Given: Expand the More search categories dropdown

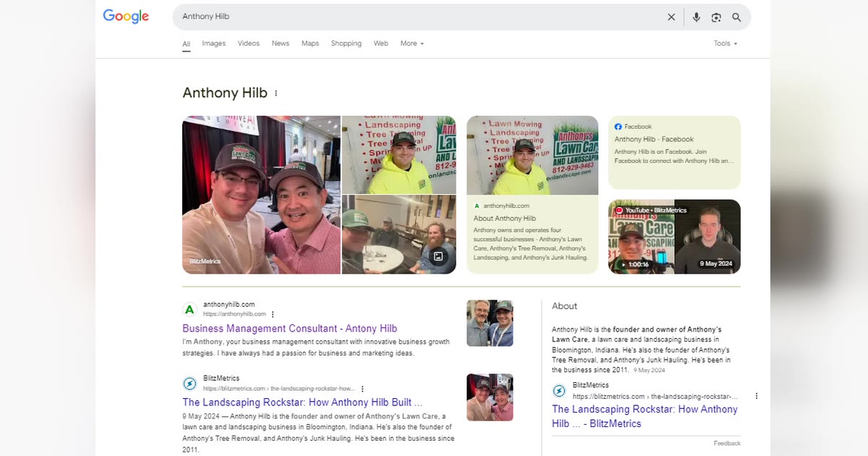Looking at the screenshot, I should tap(412, 43).
